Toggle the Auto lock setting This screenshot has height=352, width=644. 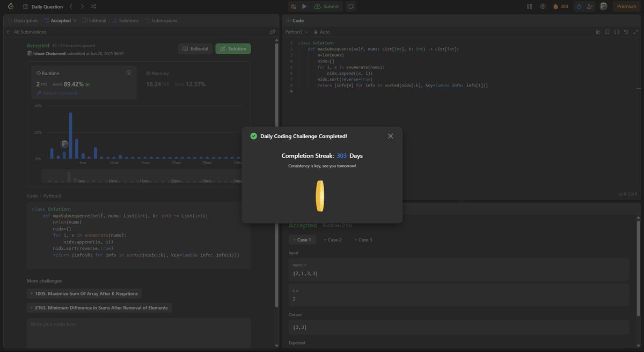point(322,32)
